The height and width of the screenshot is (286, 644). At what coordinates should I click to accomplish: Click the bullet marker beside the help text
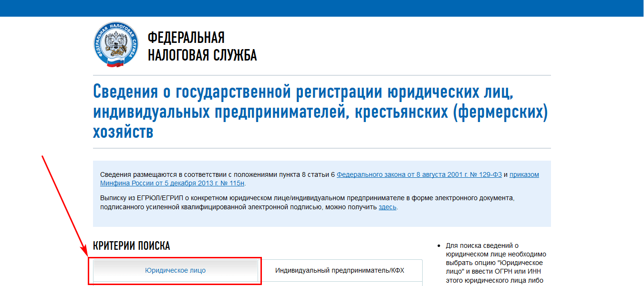[x=438, y=246]
